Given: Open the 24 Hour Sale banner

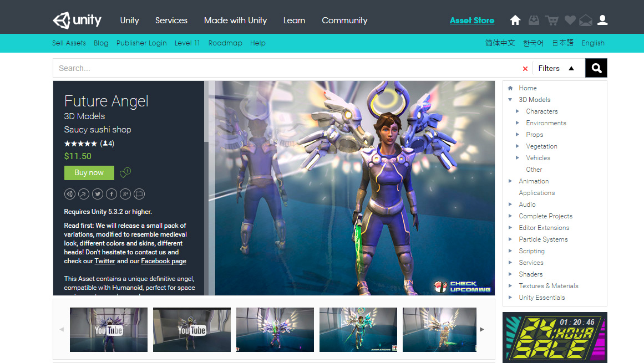Looking at the screenshot, I should (555, 337).
